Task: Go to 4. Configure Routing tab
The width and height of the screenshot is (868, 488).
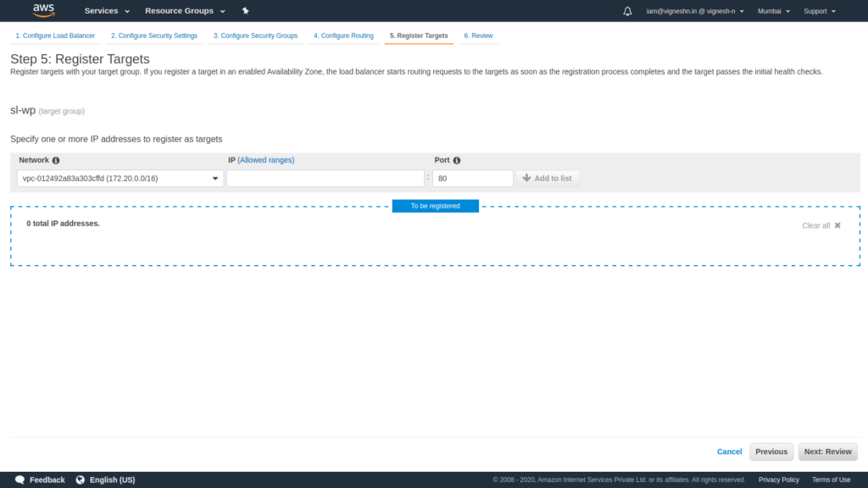Action: pyautogui.click(x=344, y=36)
